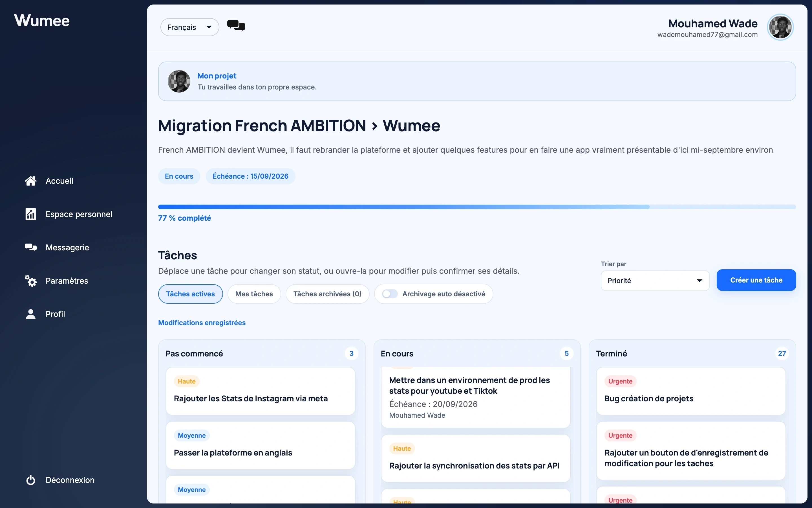812x508 pixels.
Task: Click the Terminé column header
Action: click(611, 353)
